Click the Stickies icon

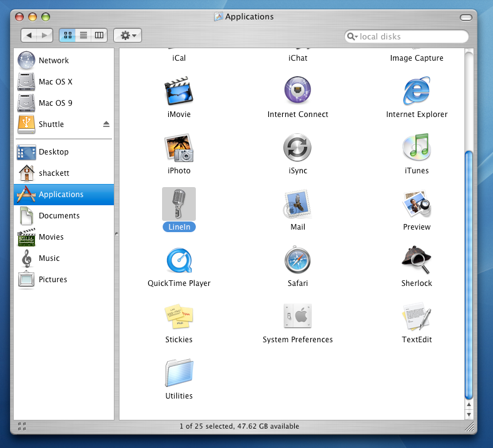pos(178,316)
